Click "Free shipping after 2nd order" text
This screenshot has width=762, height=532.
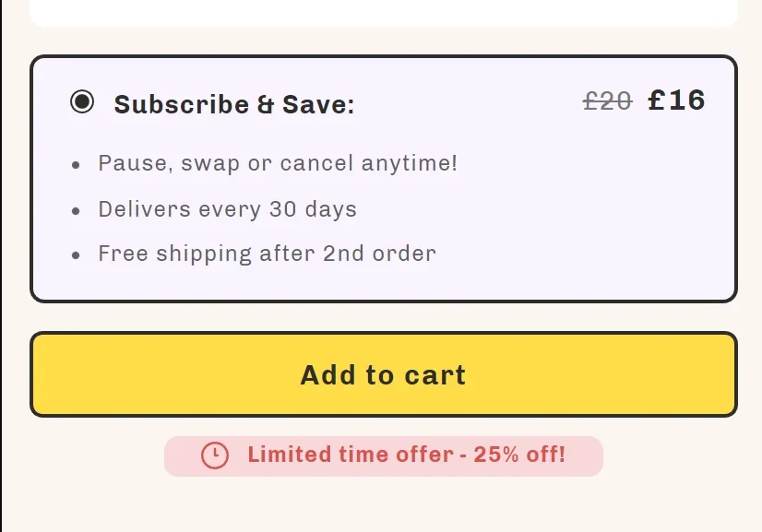[268, 254]
